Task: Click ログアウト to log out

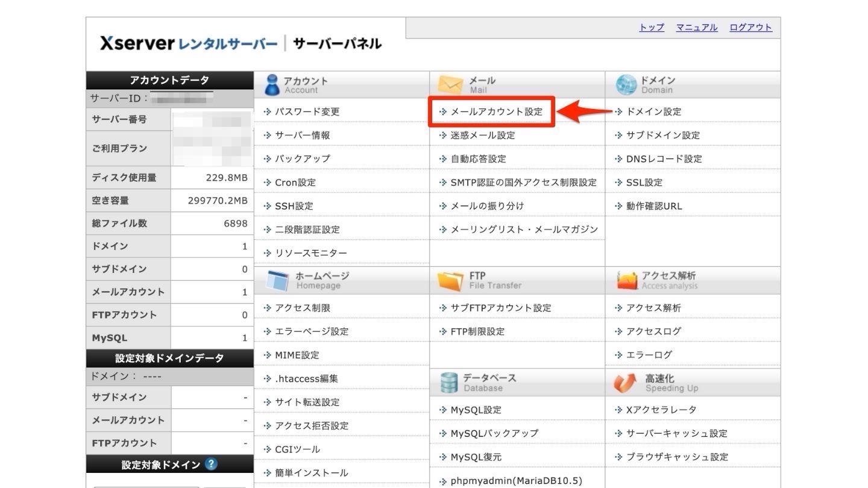Action: [750, 27]
